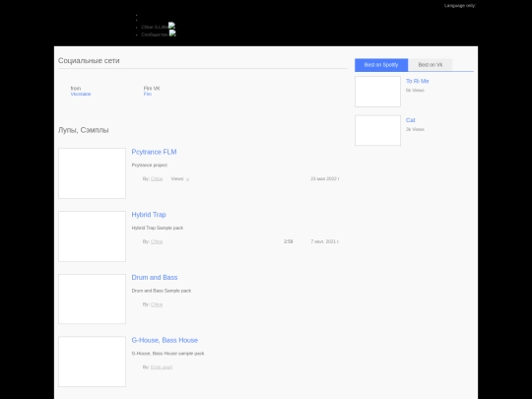Screen dimensions: 532x399
Task: Click the To Ri Me sidebar thumbnail
Action: coord(377,92)
